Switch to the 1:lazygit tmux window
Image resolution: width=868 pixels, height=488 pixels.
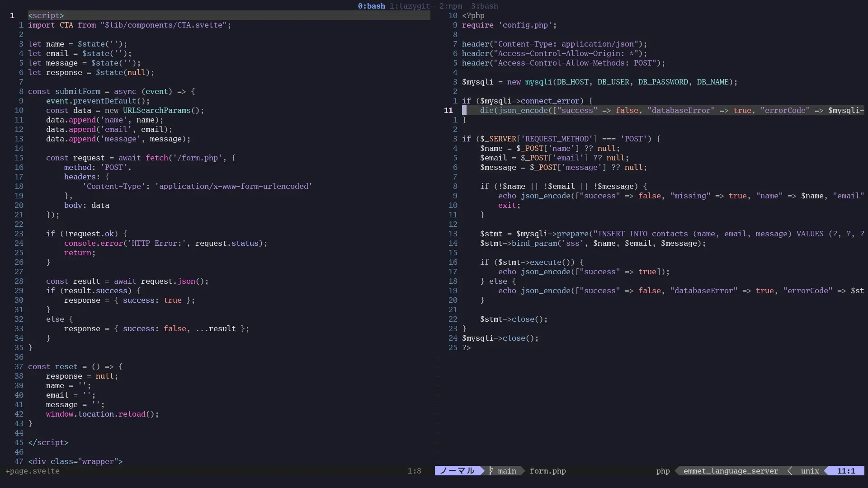click(411, 6)
